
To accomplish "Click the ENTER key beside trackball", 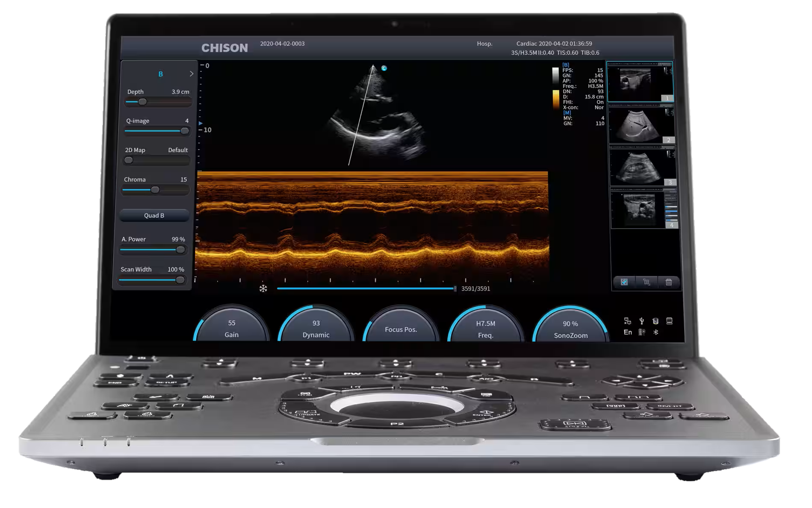I will click(x=481, y=414).
